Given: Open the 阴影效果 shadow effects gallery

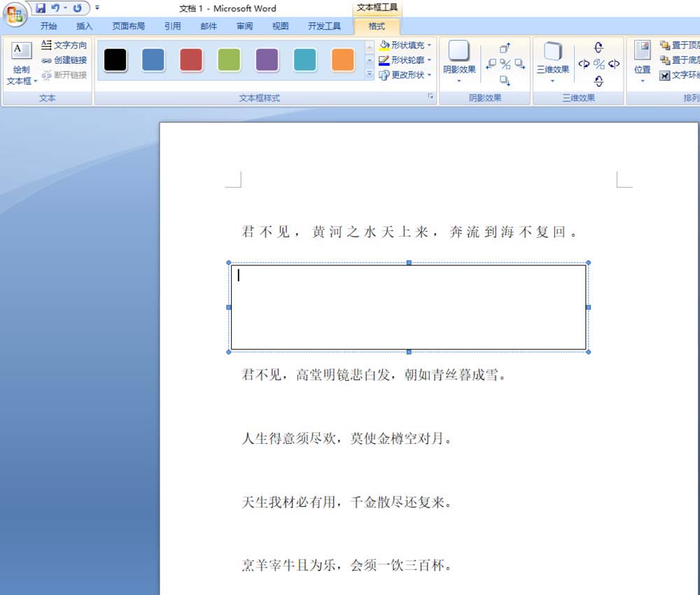Looking at the screenshot, I should coord(459,61).
